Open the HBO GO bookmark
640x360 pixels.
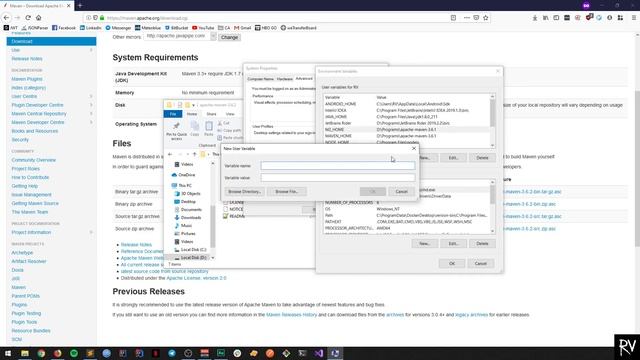point(266,28)
